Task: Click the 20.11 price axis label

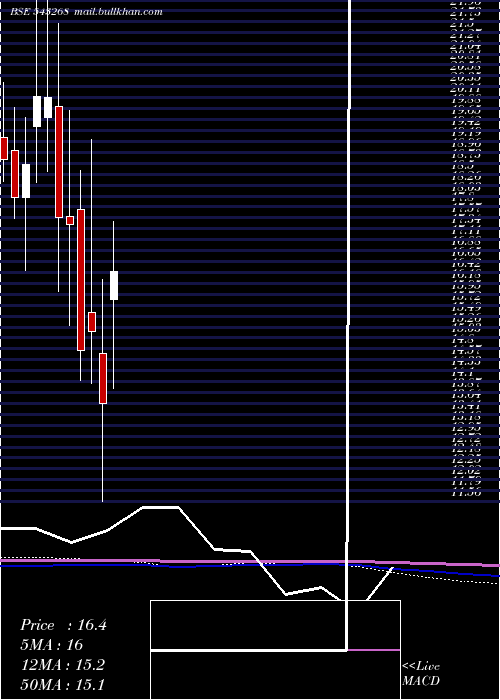Action: coord(466,89)
